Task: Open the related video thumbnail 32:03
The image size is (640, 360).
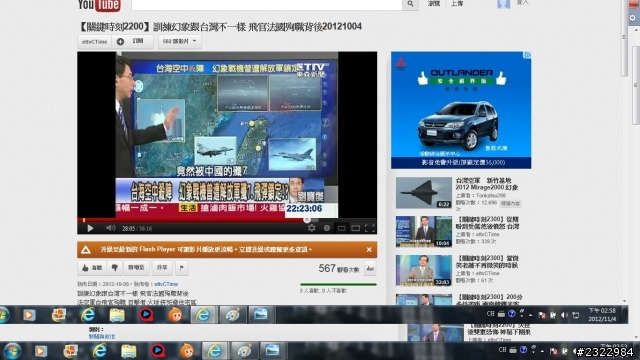Action: click(x=424, y=271)
